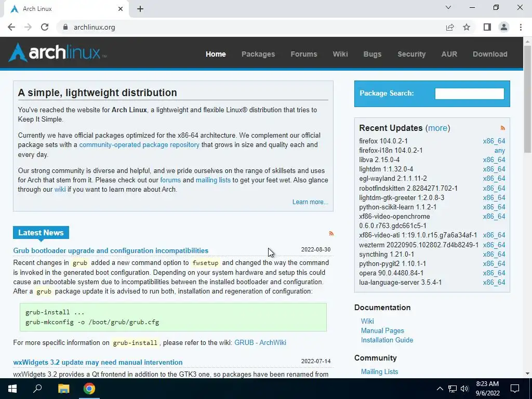Open python-scikit-learn 1.1.2-1 entry
532x399 pixels.
click(397, 207)
